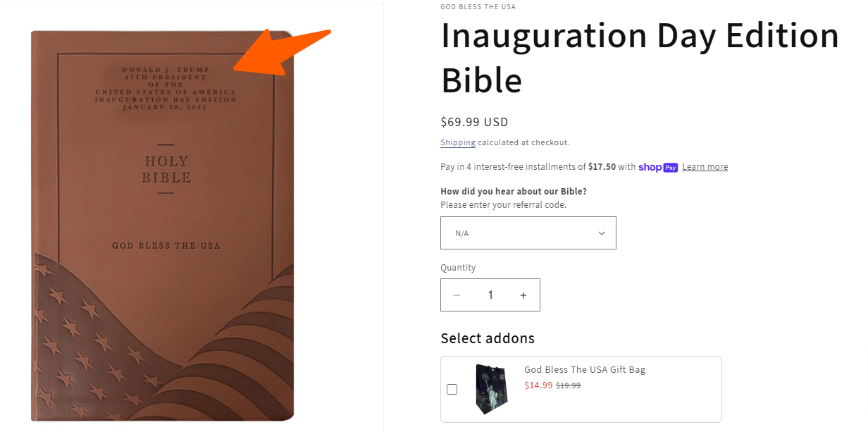Open the Shipping policy link

(x=458, y=142)
